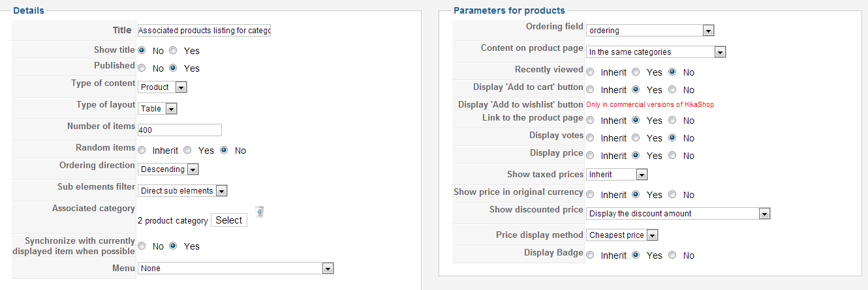This screenshot has width=868, height=290.
Task: Expand the Ordering direction dropdown
Action: [x=168, y=169]
